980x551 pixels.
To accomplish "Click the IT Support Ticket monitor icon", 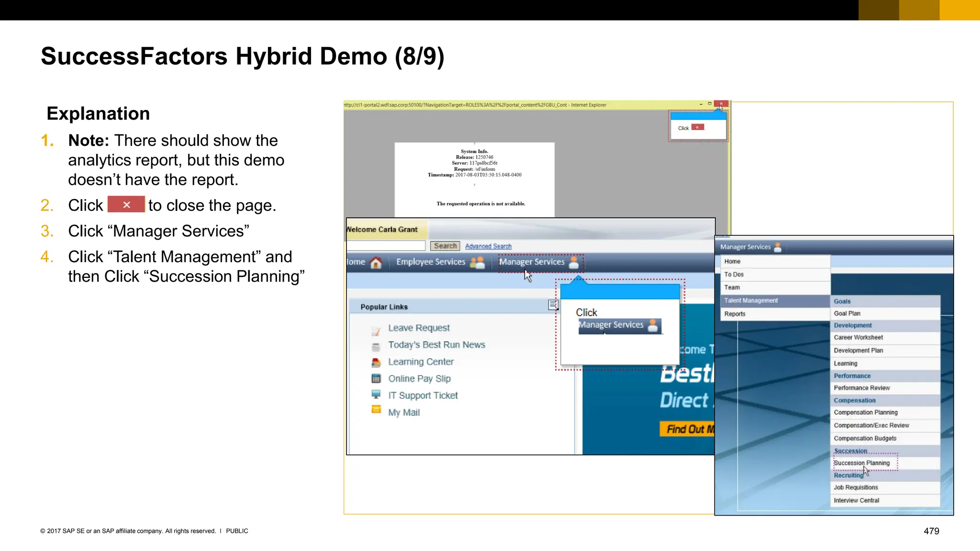I will coord(376,395).
